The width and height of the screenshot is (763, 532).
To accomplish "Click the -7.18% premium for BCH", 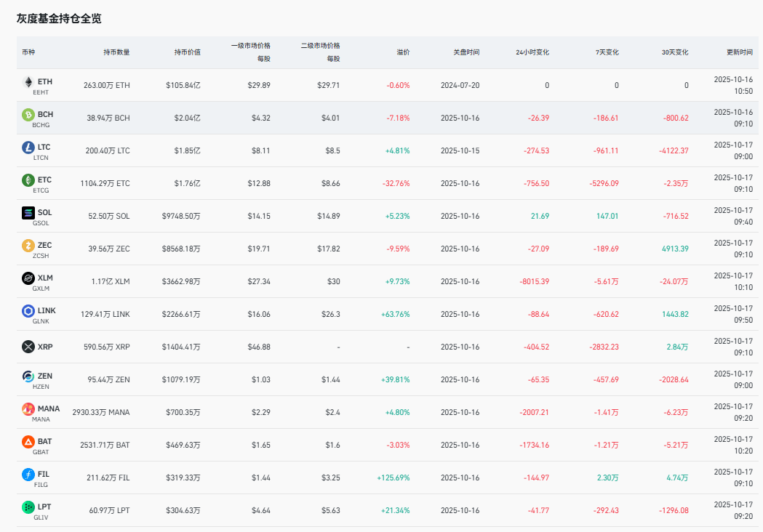I will pyautogui.click(x=398, y=118).
